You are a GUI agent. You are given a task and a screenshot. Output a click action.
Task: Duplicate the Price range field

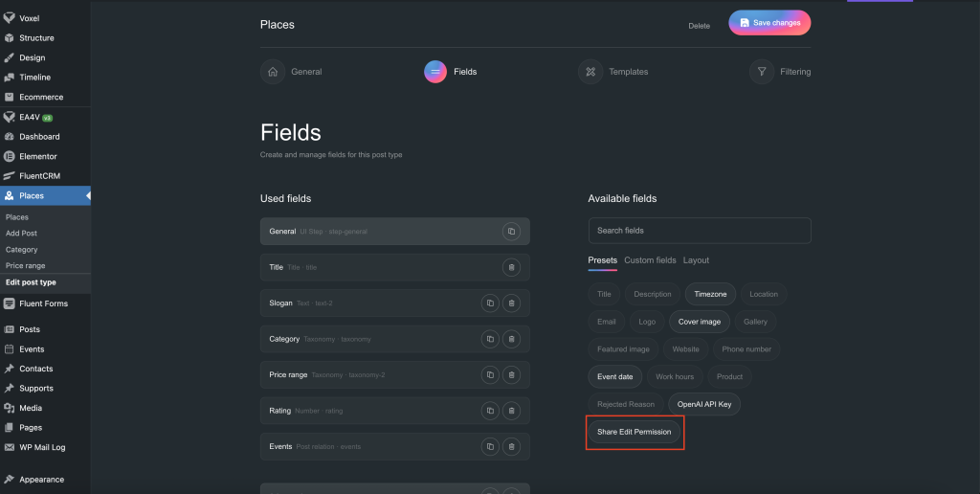490,375
